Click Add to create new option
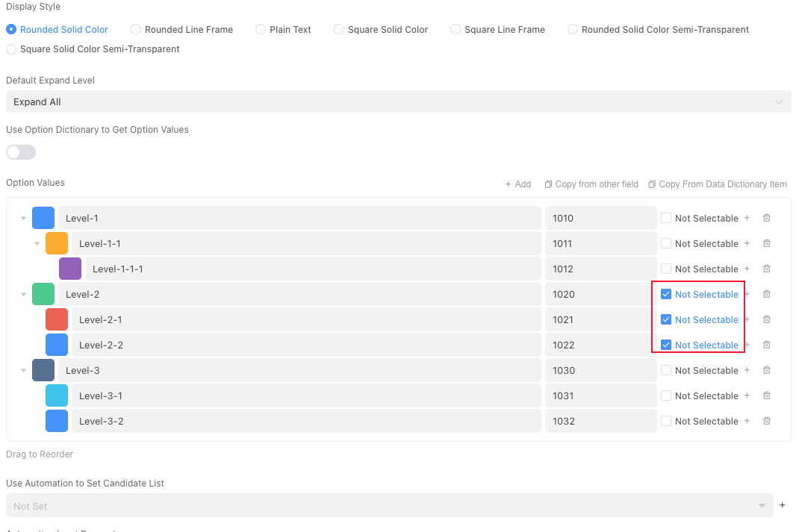Viewport: 802px width, 532px height. pos(517,184)
